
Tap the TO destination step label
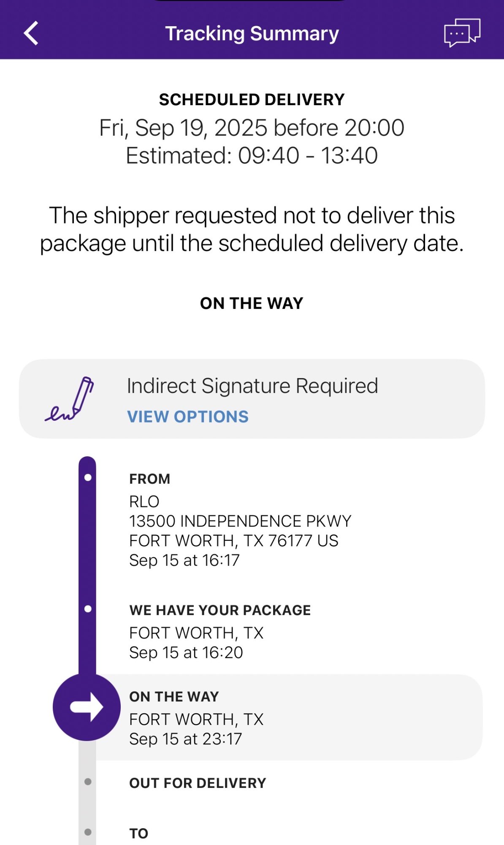(x=139, y=833)
